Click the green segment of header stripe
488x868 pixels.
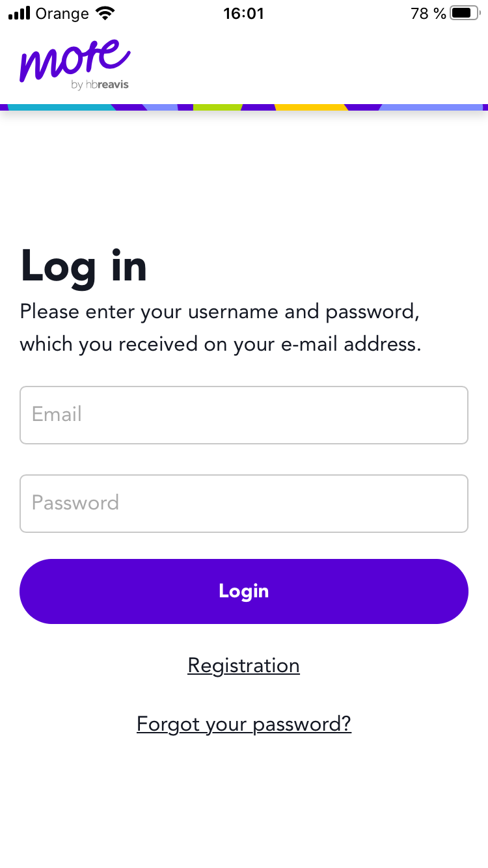[x=218, y=107]
